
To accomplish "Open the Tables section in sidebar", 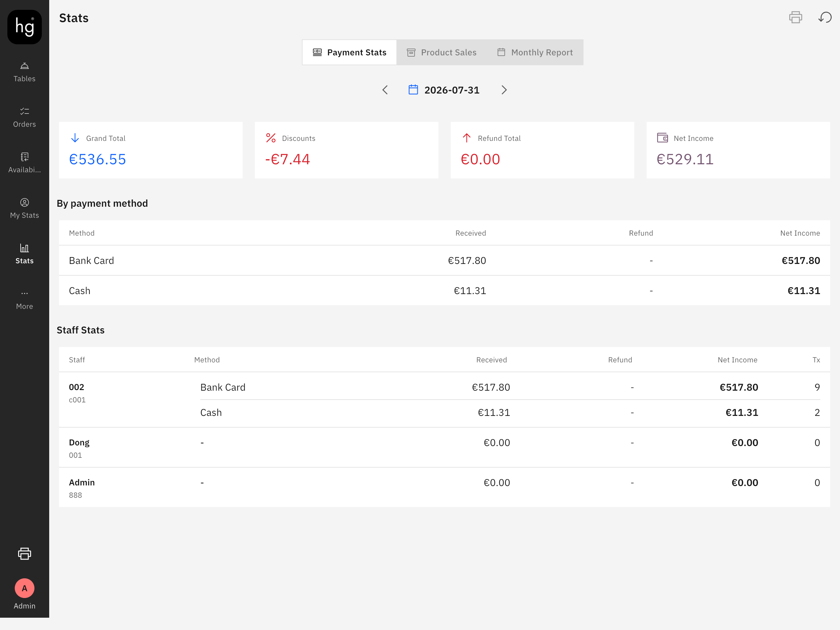I will click(24, 72).
